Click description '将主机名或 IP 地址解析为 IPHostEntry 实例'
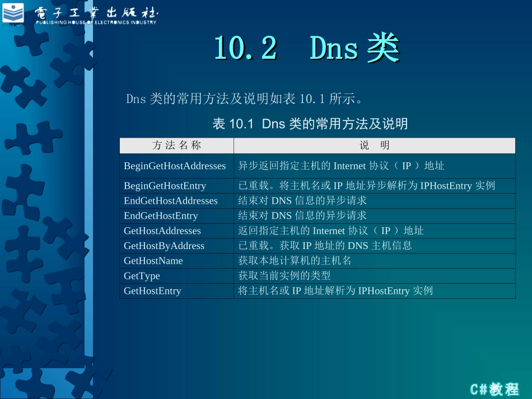The image size is (532, 399). [335, 291]
